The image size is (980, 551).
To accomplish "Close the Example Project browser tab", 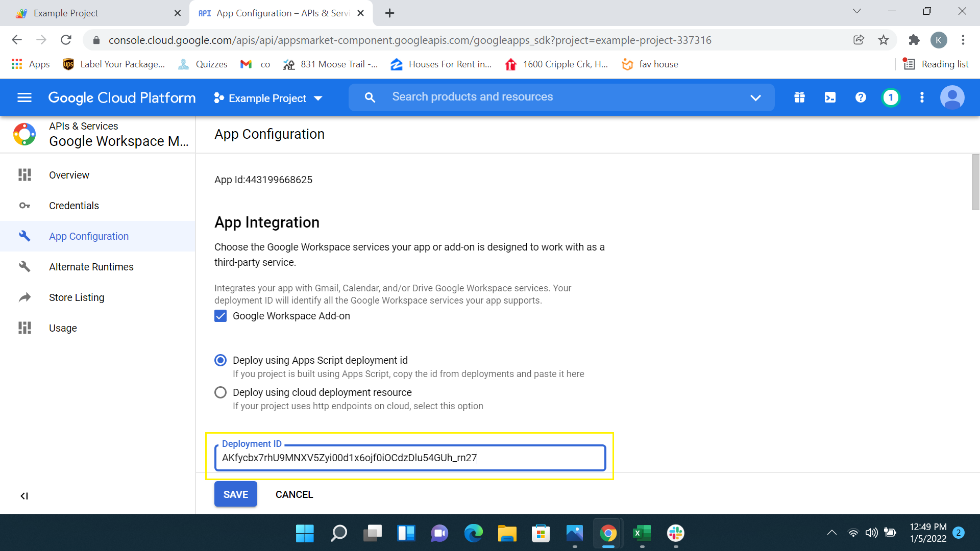I will 177,13.
